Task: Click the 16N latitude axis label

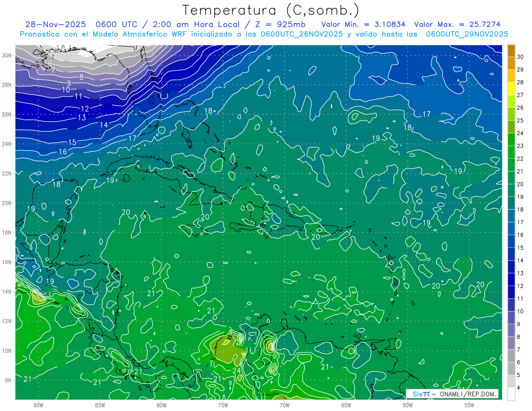Action: click(7, 262)
